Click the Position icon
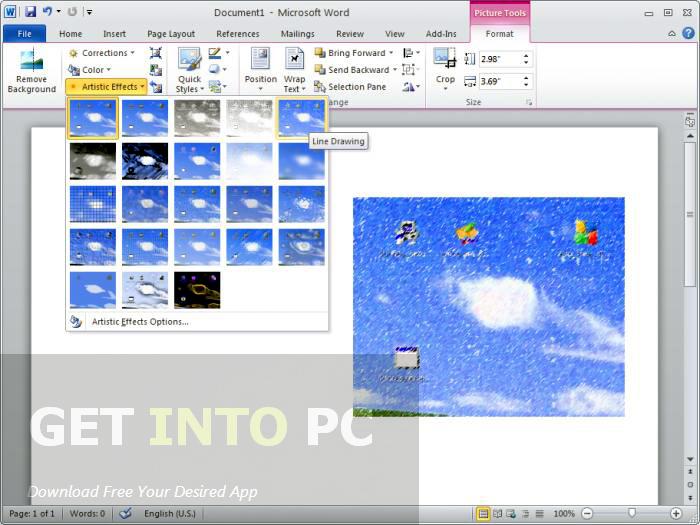Screen dimensions: 700x525 [260, 59]
